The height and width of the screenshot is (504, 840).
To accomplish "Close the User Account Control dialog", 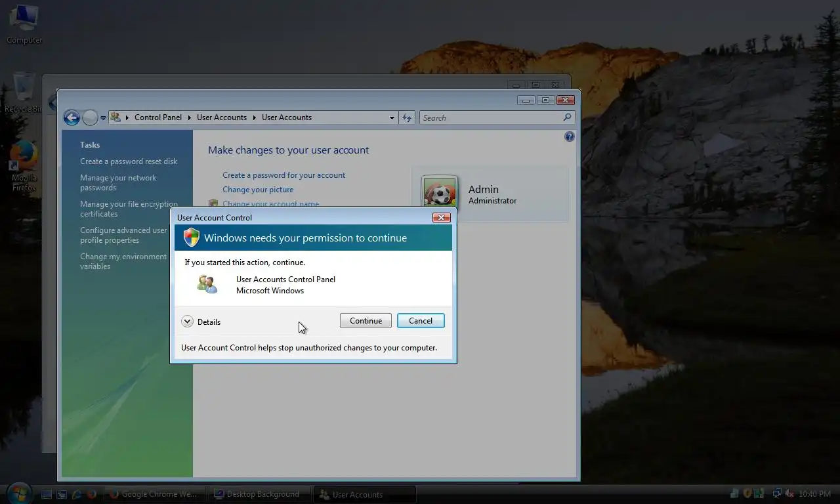I will tap(442, 217).
